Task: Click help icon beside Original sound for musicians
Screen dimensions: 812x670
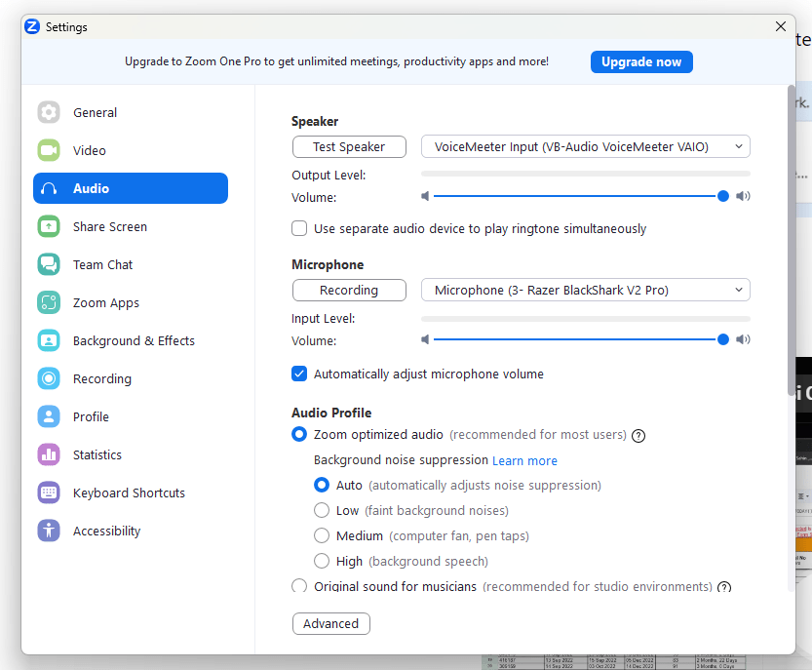Action: pos(724,586)
